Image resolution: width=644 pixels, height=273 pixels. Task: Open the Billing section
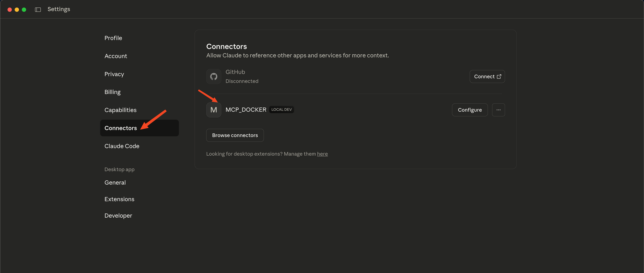[x=112, y=92]
